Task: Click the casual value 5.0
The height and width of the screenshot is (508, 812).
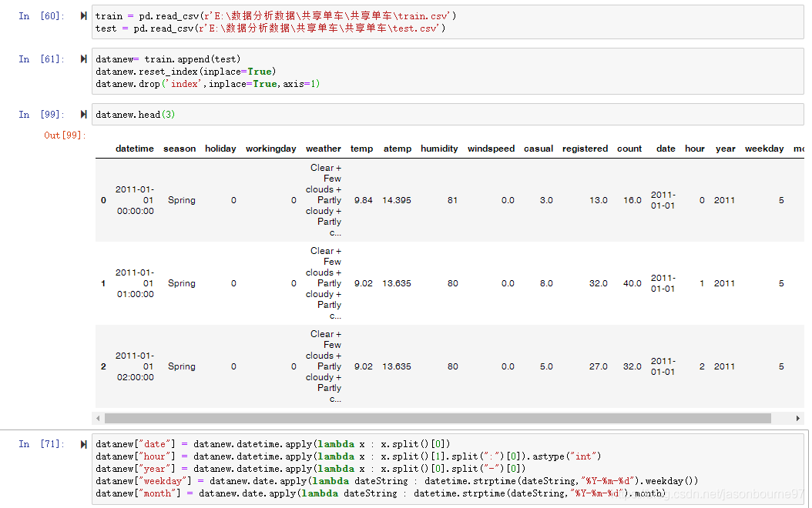Action: 546,367
